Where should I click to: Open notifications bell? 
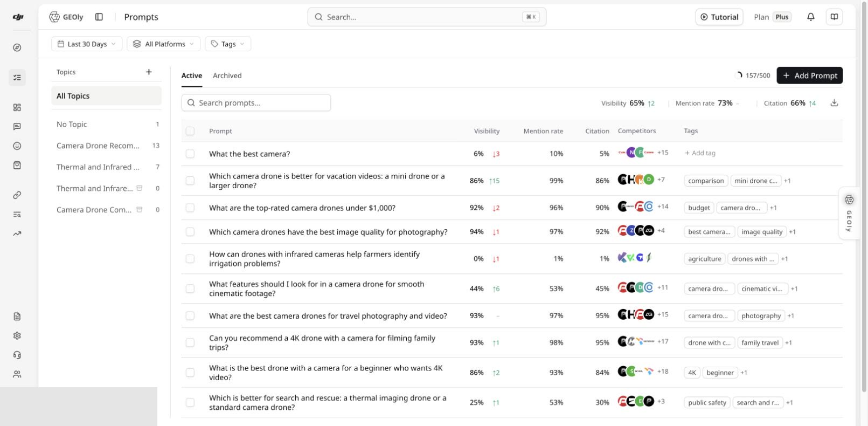(810, 17)
